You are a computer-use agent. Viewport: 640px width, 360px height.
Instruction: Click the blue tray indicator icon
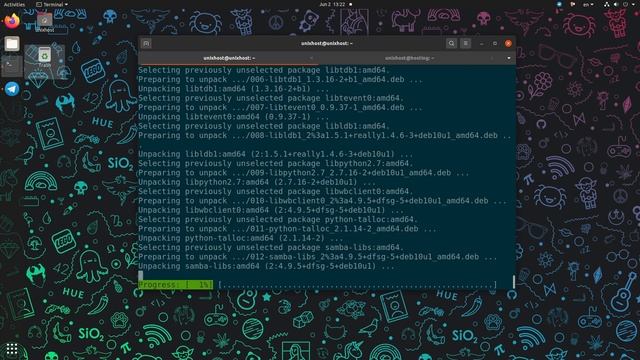tap(559, 4)
